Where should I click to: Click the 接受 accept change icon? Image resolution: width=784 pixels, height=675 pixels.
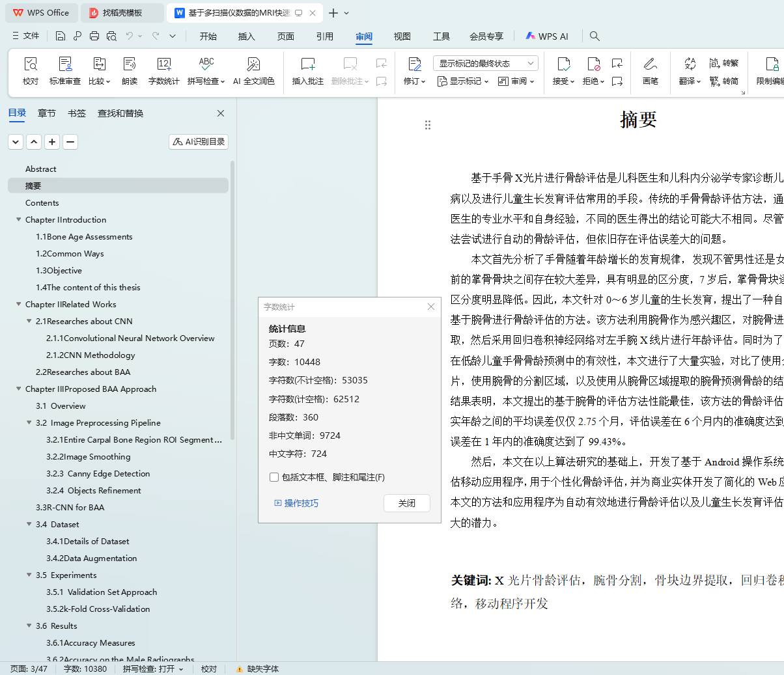coord(563,64)
